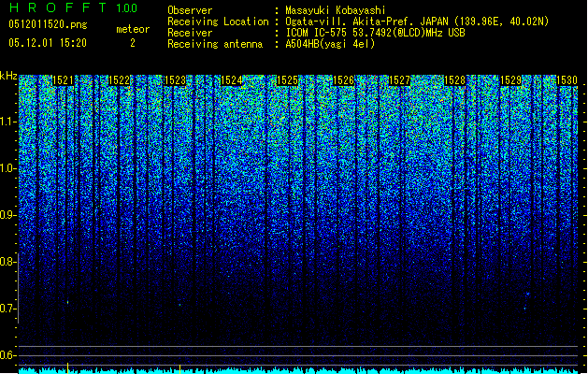Click the 0.9 kHz axis label
Image resolution: width=588 pixels, height=374 pixels.
7,215
